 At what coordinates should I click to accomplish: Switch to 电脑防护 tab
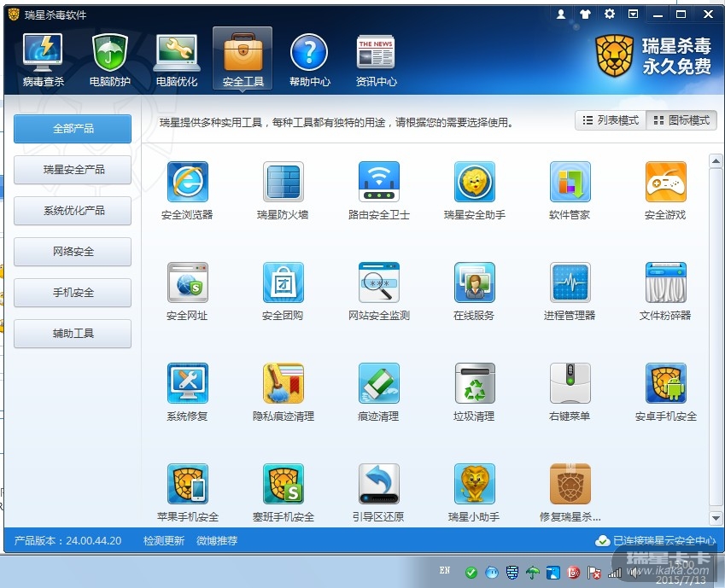[109, 59]
